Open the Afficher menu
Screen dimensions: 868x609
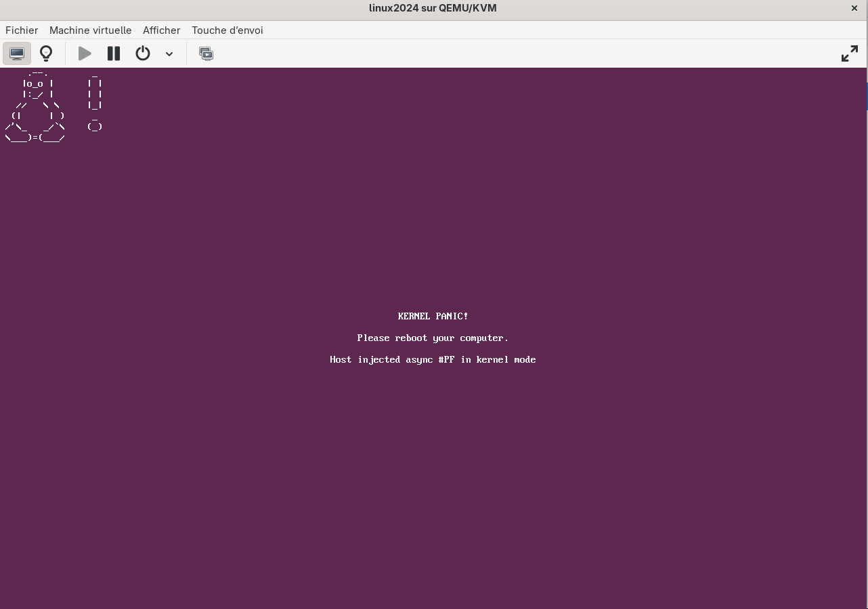click(161, 30)
